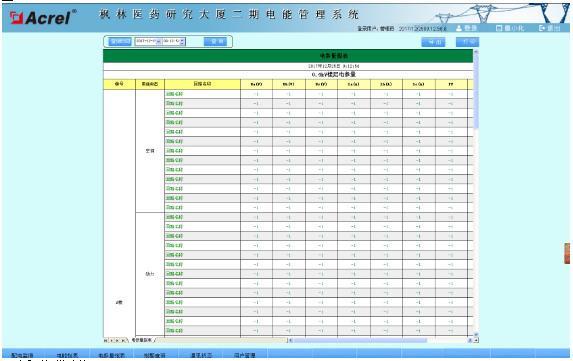Viewport: 573px width, 361px height.
Task: Click the next sheet arrow icon
Action: pyautogui.click(x=117, y=340)
